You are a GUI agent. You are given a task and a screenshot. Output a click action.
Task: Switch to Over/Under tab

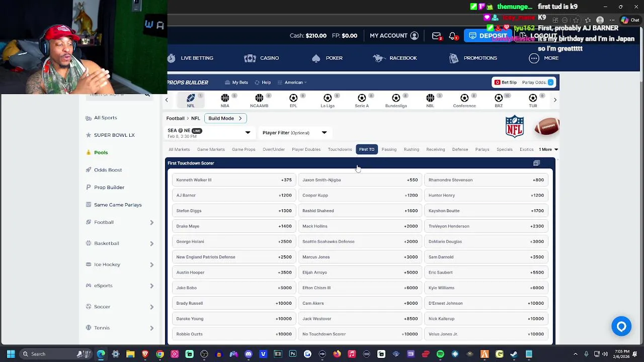coord(274,149)
